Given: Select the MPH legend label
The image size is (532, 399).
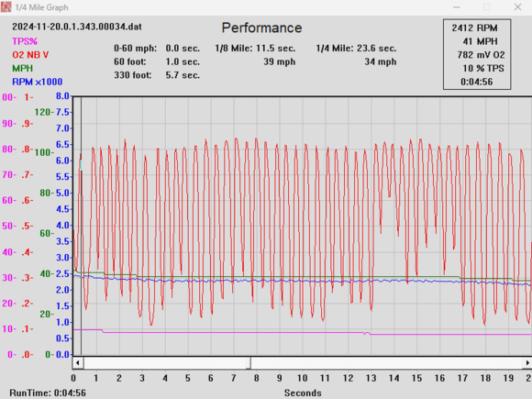Looking at the screenshot, I should coord(22,69).
